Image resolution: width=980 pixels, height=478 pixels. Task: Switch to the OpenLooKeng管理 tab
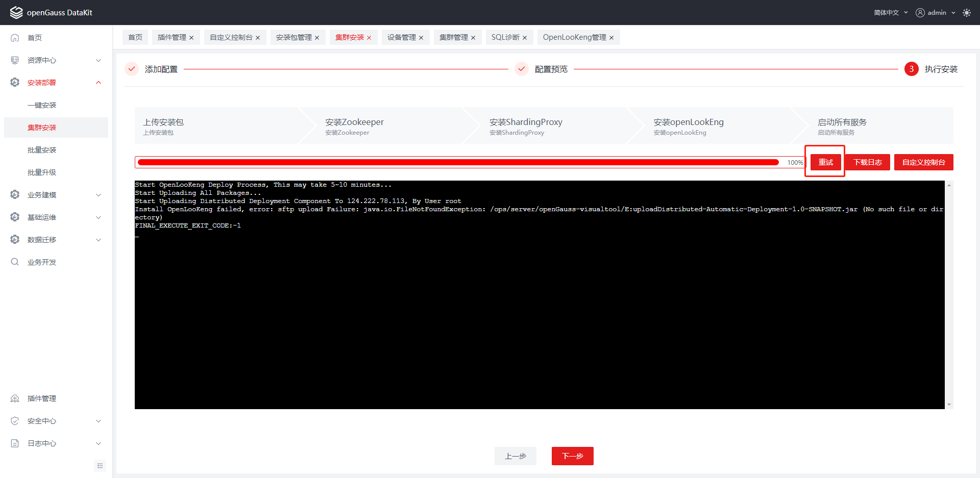click(574, 37)
